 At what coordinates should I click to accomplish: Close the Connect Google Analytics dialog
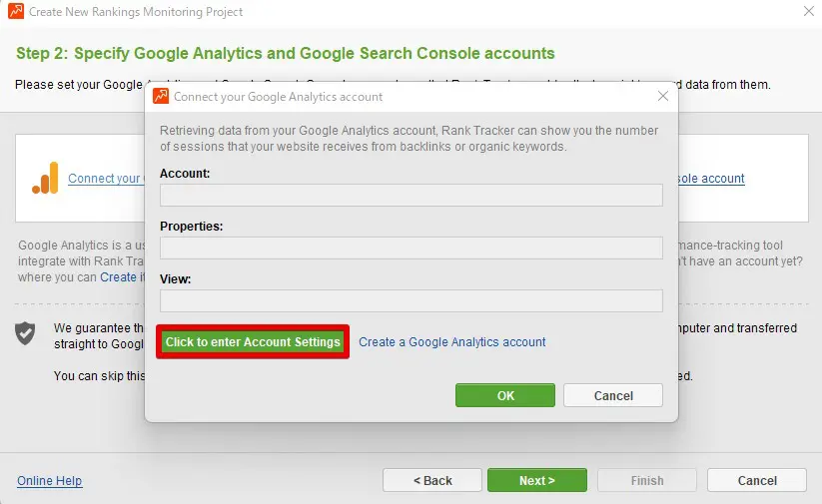(x=662, y=97)
